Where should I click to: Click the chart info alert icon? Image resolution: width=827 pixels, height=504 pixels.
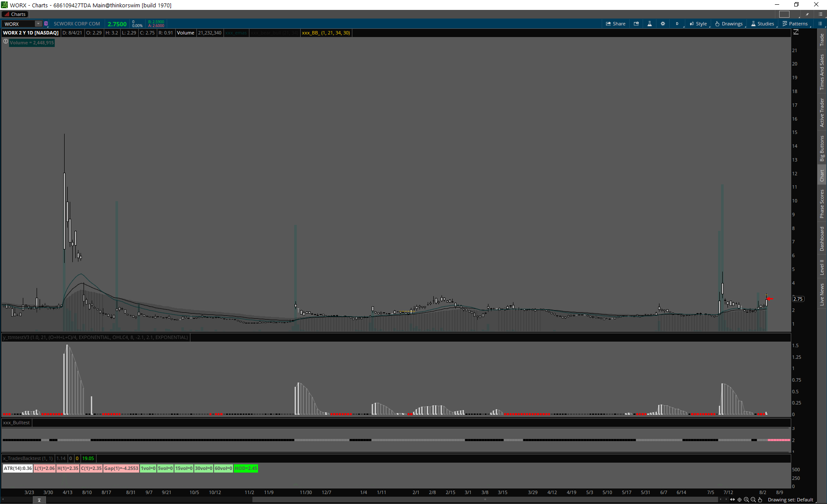tap(6, 42)
